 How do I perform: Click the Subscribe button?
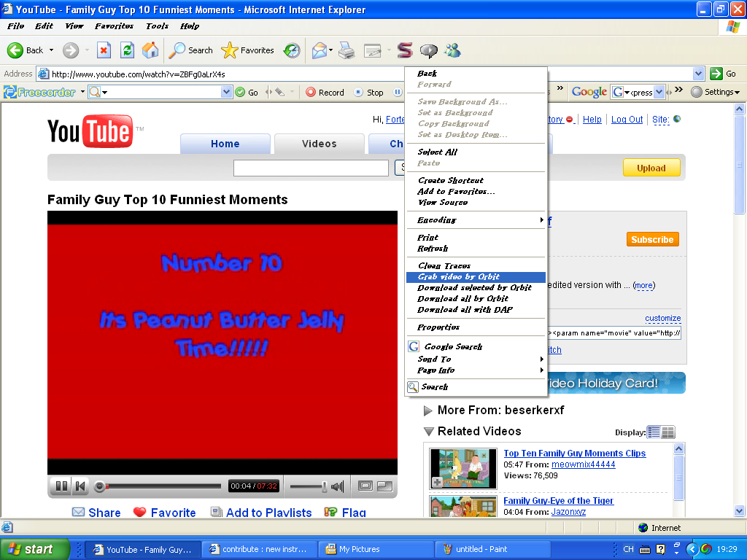[652, 238]
